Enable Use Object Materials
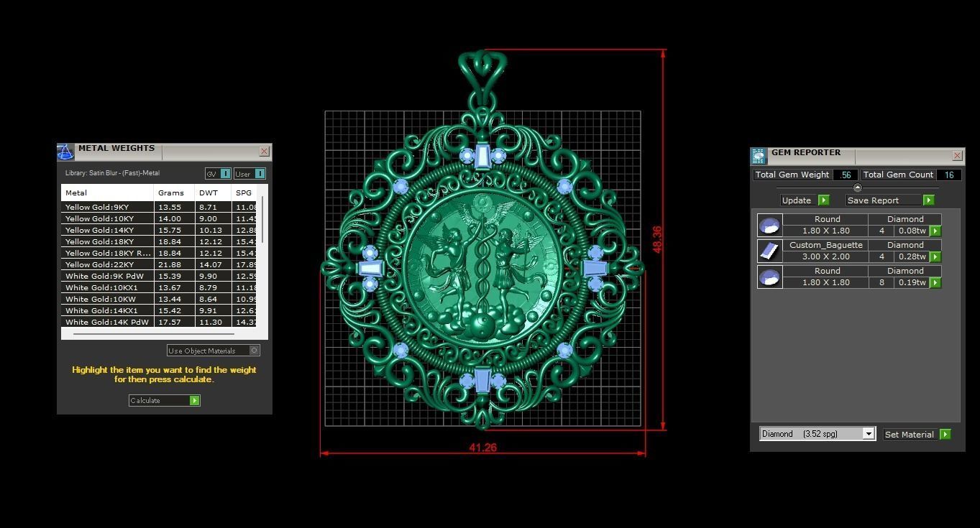 point(214,351)
